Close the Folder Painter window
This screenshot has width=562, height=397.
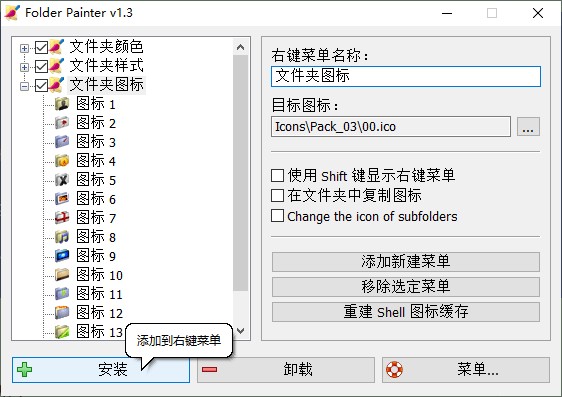[x=538, y=13]
